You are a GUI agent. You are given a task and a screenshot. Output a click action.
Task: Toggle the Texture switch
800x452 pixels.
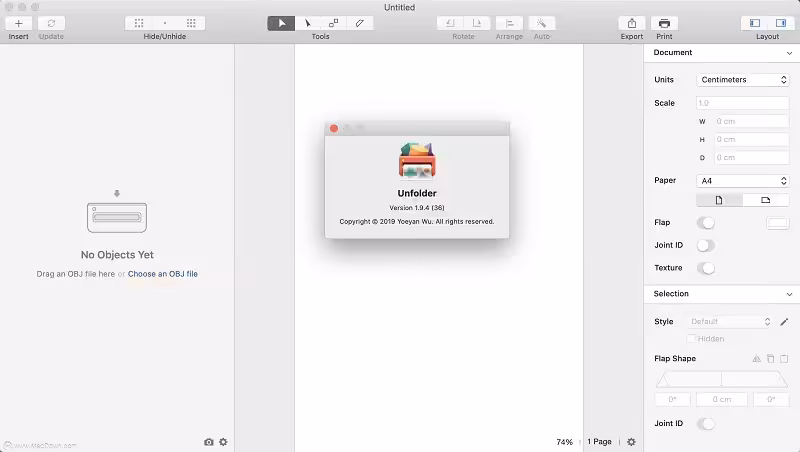pyautogui.click(x=706, y=268)
